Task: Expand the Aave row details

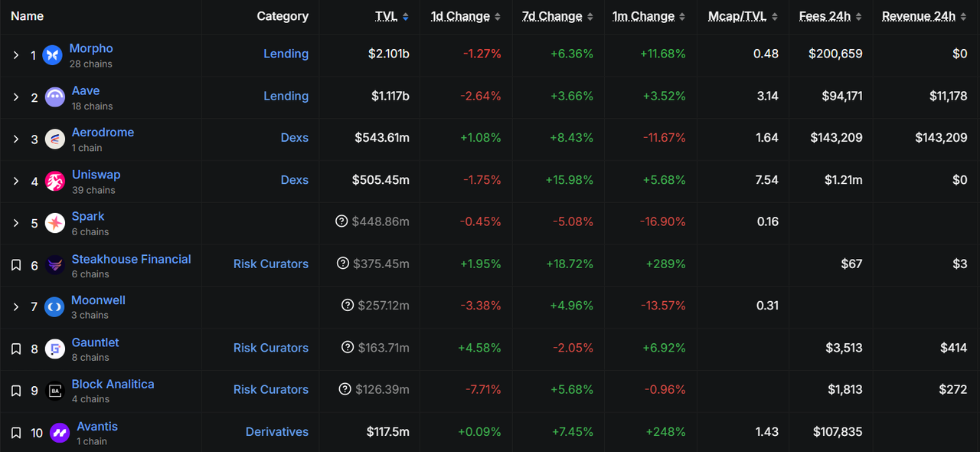Action: 16,97
